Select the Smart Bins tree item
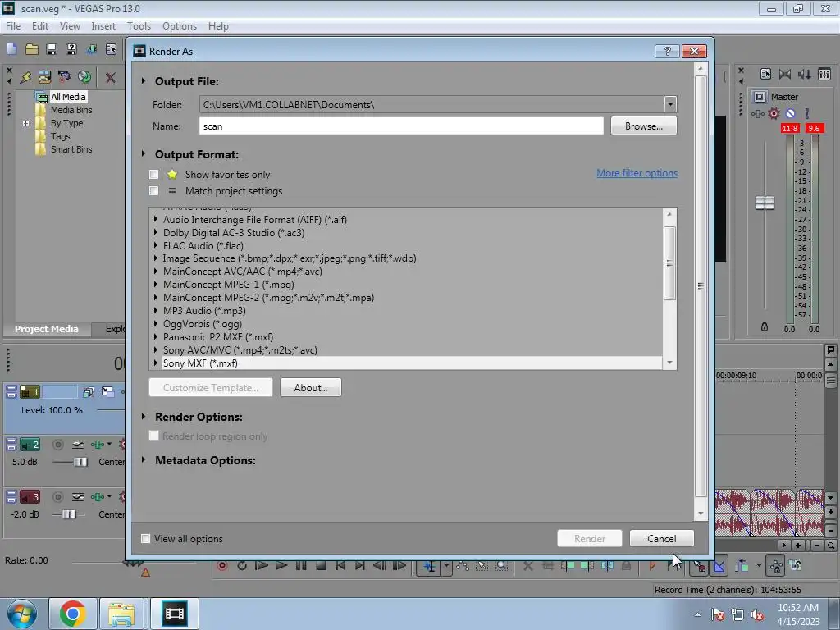Image resolution: width=840 pixels, height=630 pixels. pyautogui.click(x=71, y=149)
